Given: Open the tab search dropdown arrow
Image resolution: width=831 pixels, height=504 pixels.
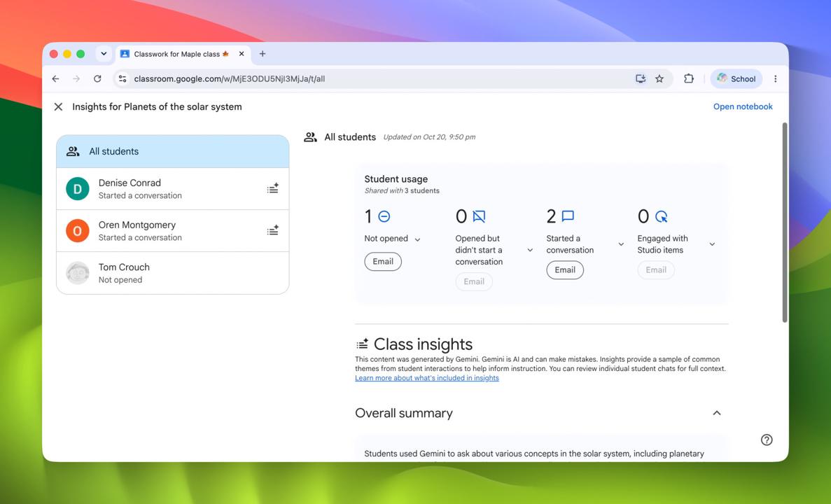Looking at the screenshot, I should 104,53.
